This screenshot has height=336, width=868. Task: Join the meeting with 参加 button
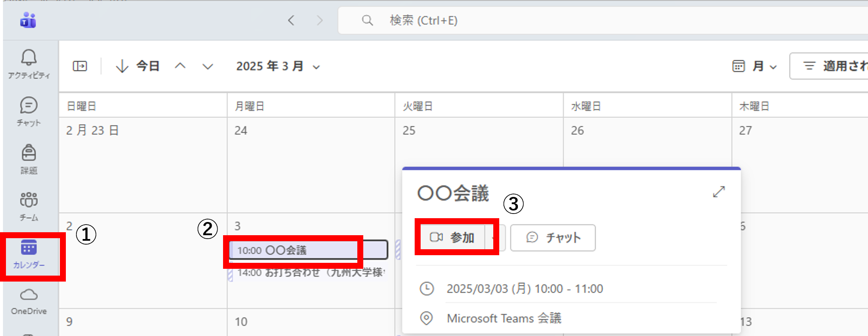[x=452, y=237]
